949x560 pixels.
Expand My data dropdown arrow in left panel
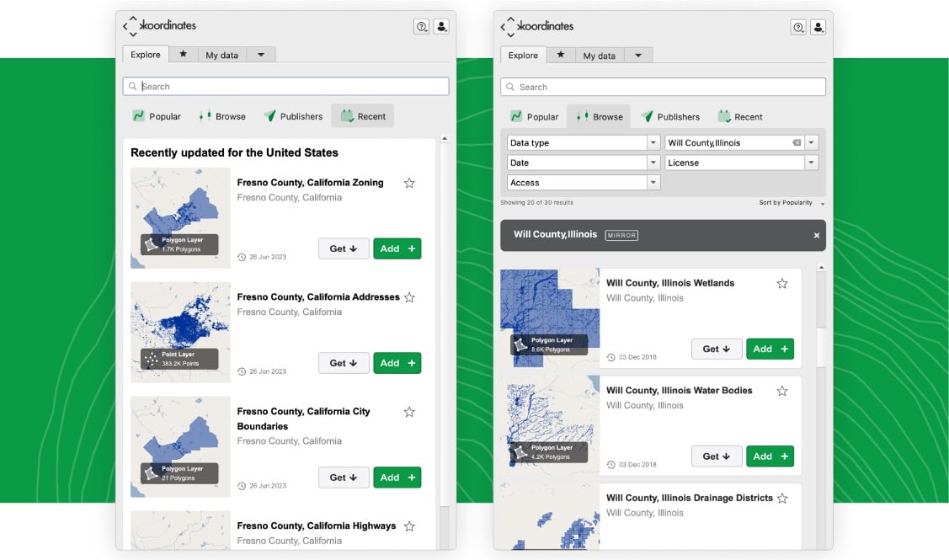click(261, 55)
